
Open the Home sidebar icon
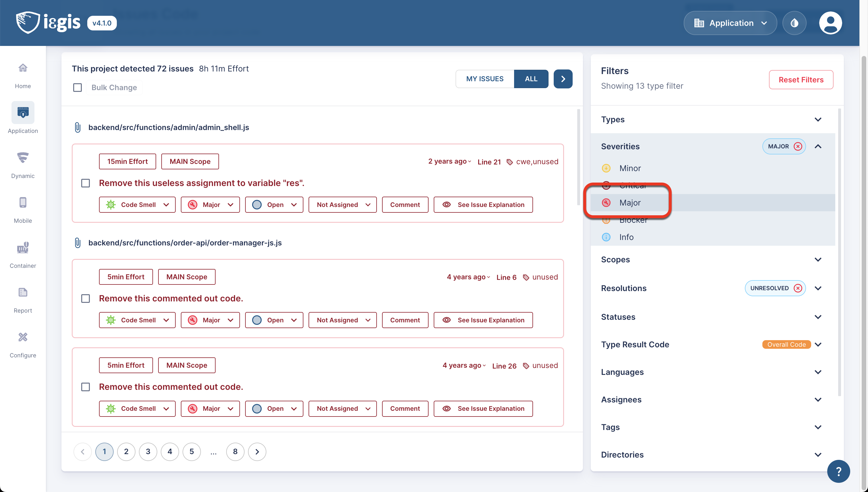pos(23,68)
